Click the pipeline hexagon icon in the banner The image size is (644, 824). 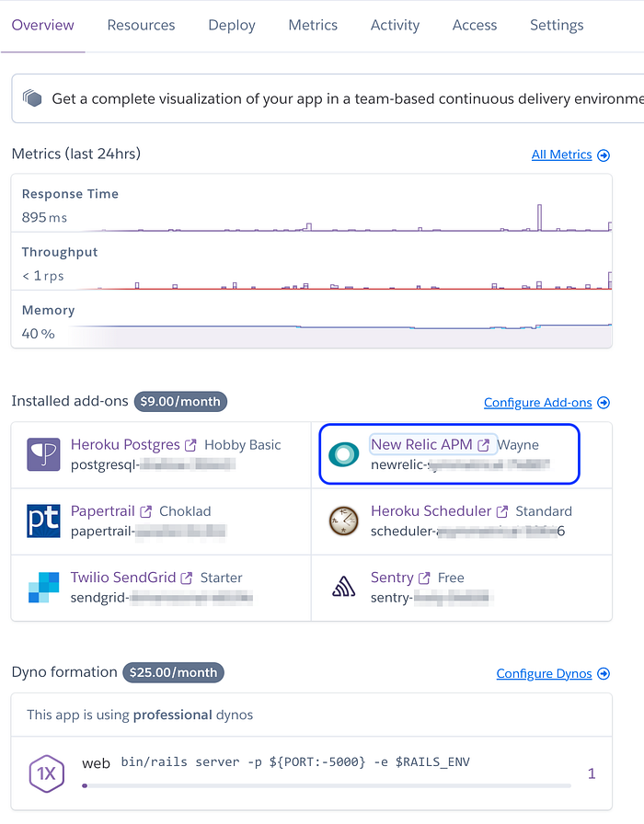coord(32,97)
